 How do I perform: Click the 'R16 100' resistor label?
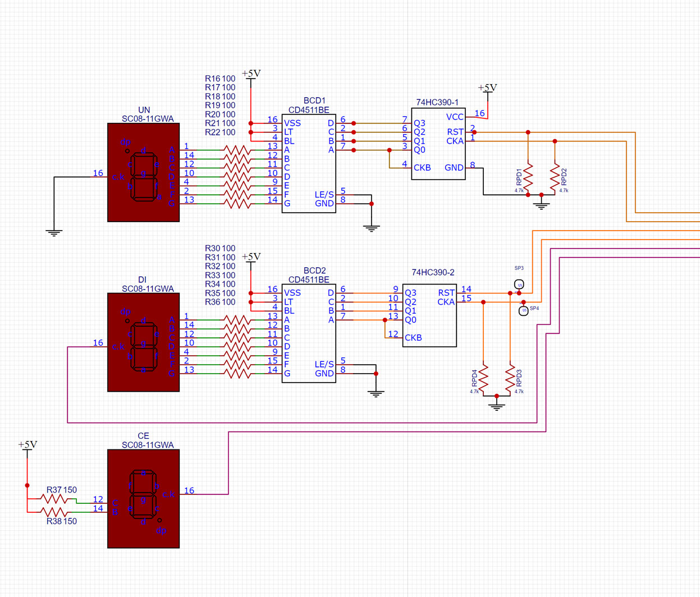click(x=220, y=79)
